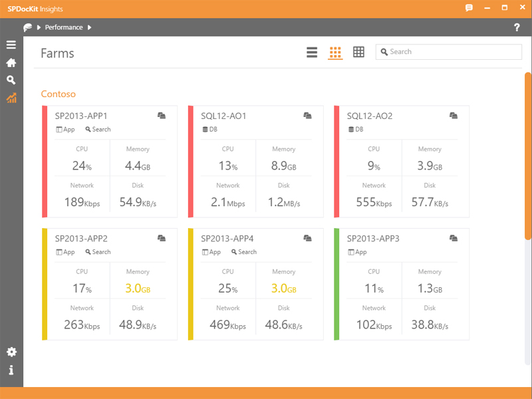
Task: Click server icon on SP2013-APP3 card
Action: [x=454, y=238]
